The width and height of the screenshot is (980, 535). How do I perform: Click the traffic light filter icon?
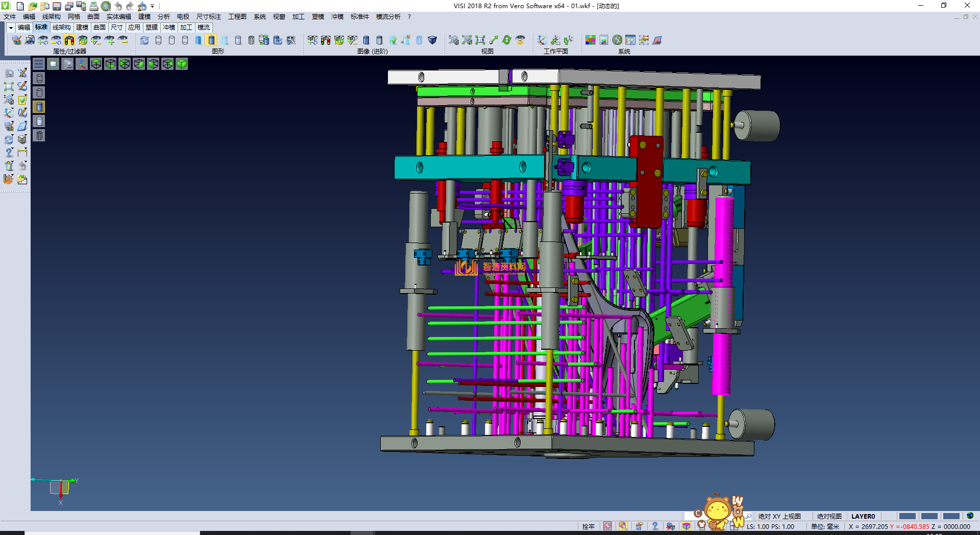[69, 40]
